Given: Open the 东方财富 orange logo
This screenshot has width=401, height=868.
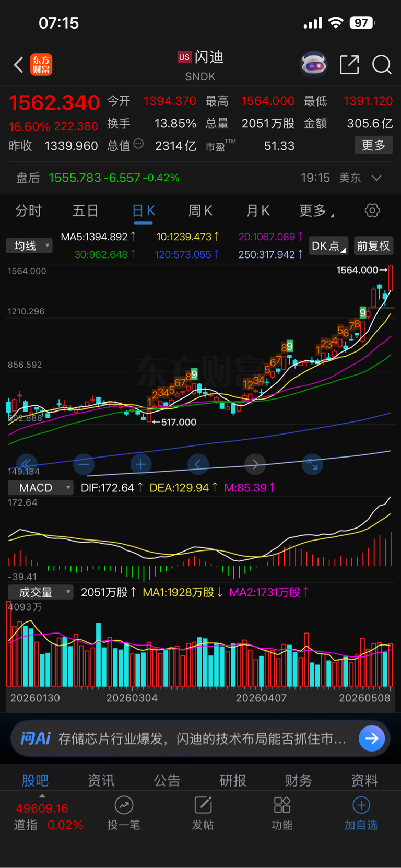Looking at the screenshot, I should (x=41, y=65).
